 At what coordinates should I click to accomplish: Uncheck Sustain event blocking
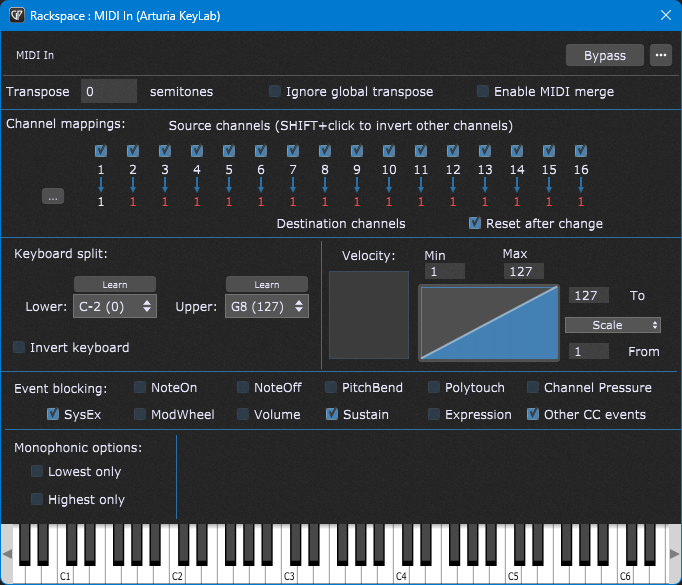point(332,414)
